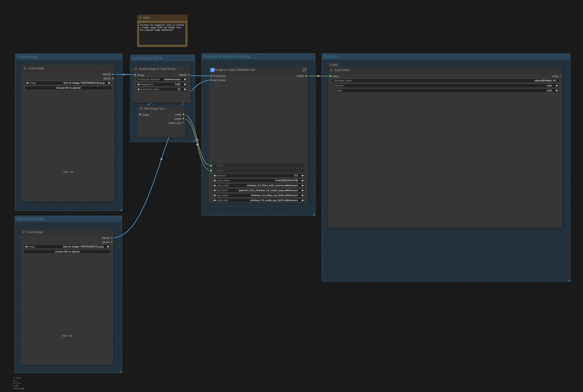Open image dropdown showing text-to-image-1785763952112.png
The width and height of the screenshot is (583, 392).
pyautogui.click(x=67, y=246)
